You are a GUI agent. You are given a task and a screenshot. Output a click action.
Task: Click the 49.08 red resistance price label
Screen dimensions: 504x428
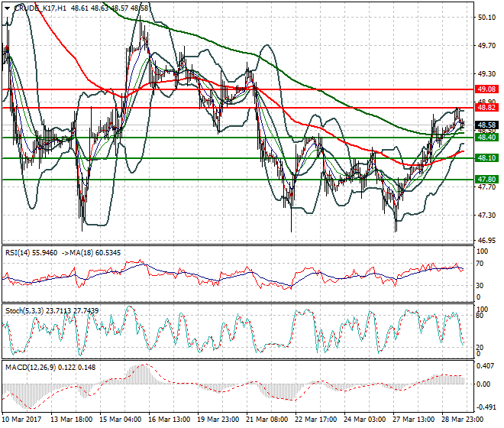pos(486,89)
